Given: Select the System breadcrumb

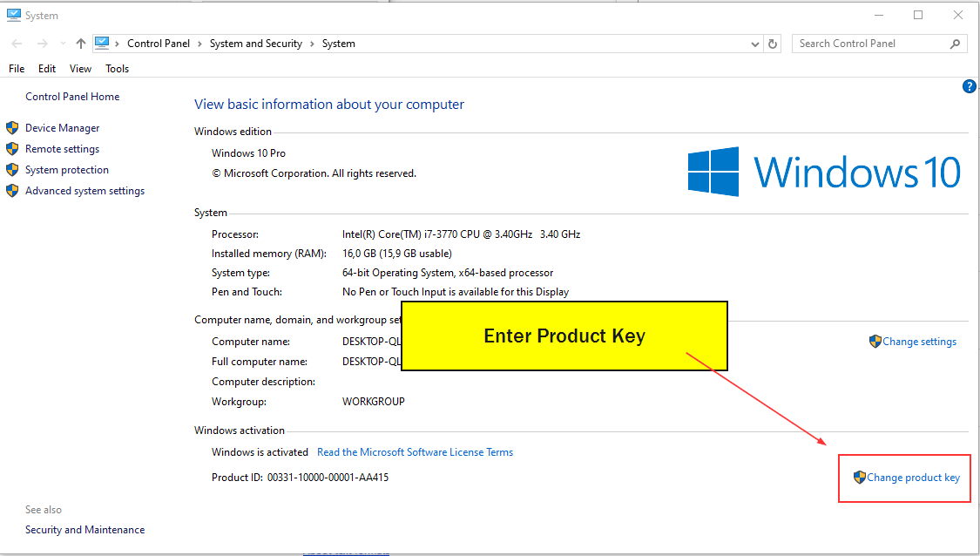Looking at the screenshot, I should (339, 44).
